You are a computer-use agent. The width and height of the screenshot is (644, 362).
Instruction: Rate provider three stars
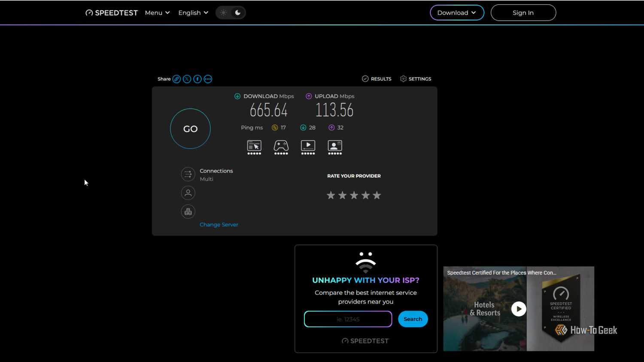point(354,196)
